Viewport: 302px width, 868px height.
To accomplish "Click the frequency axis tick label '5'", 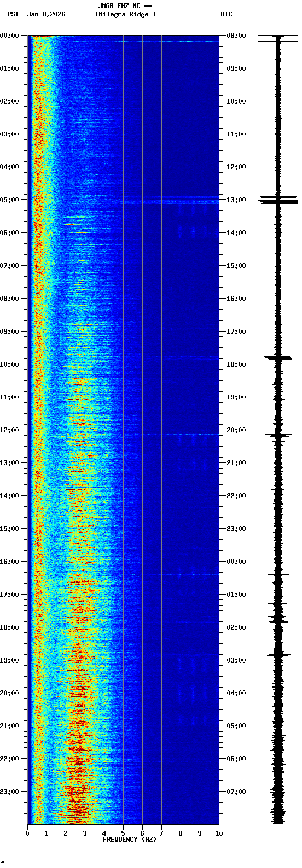I will click(123, 833).
